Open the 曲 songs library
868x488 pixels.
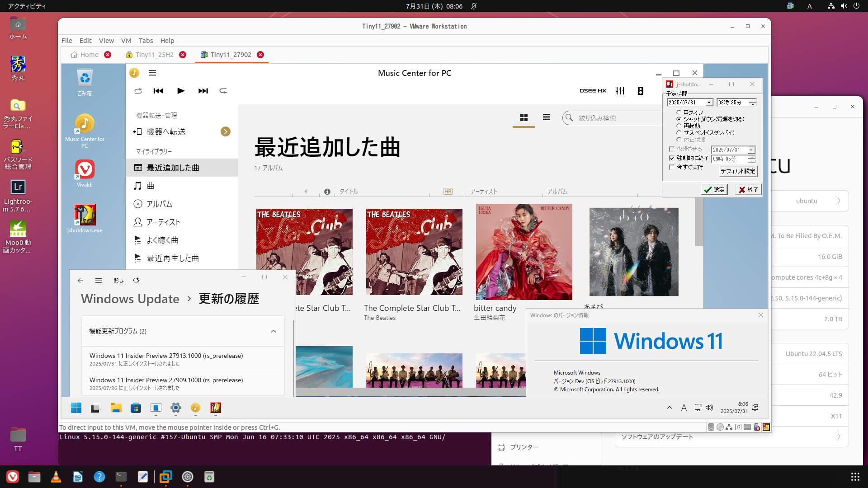coord(182,186)
